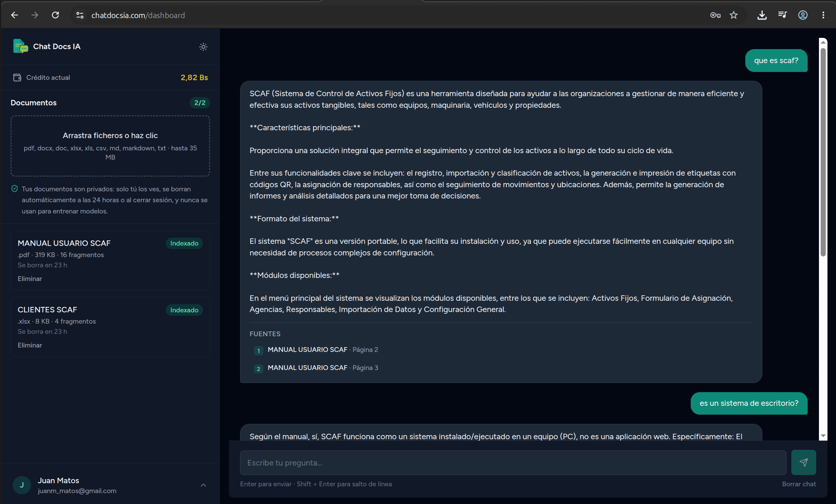Open the browser profile icon
The height and width of the screenshot is (504, 836).
[x=803, y=15]
